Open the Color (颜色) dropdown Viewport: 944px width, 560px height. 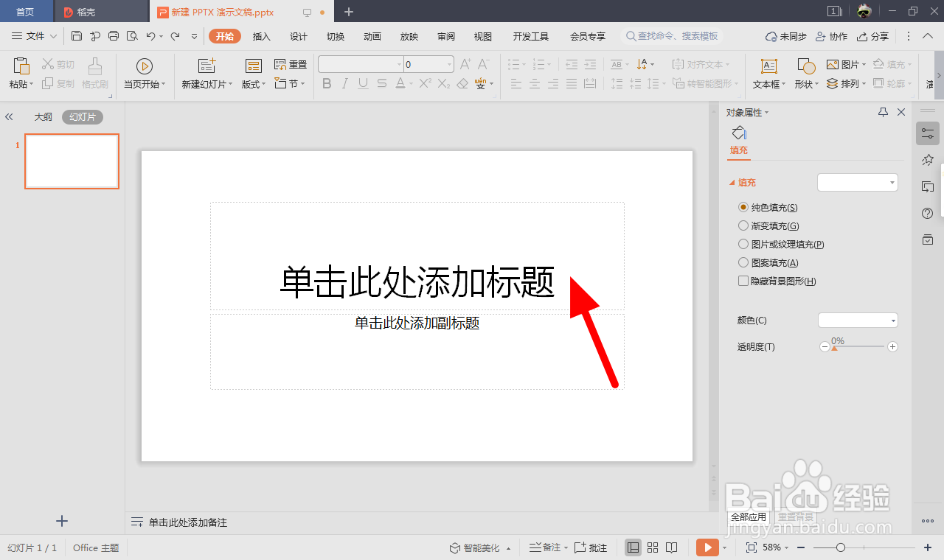pos(858,320)
